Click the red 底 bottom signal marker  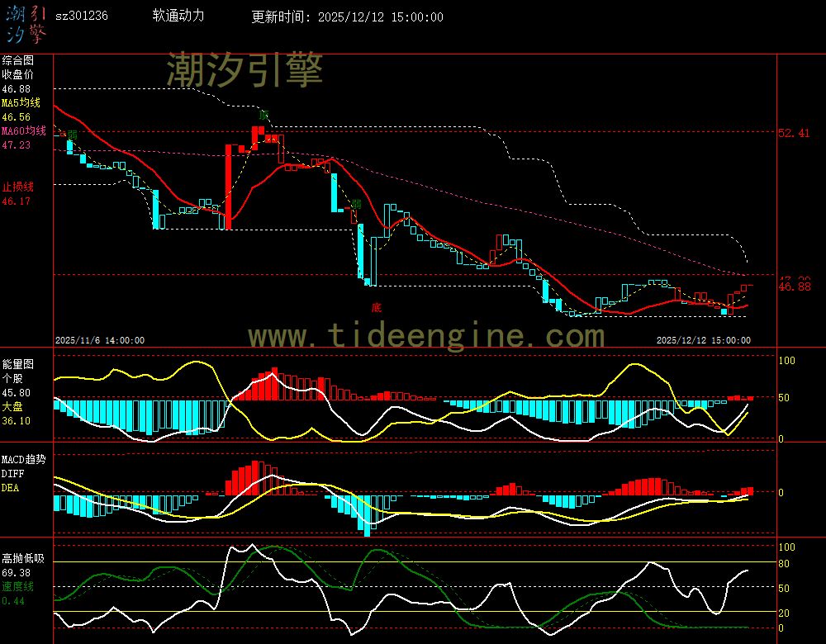tap(376, 308)
